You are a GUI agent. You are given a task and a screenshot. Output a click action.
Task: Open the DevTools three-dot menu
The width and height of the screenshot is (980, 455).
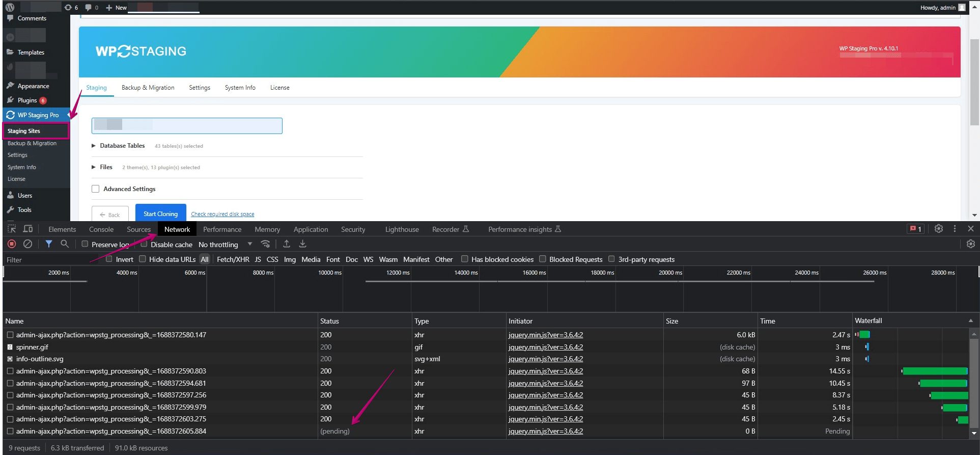point(955,229)
